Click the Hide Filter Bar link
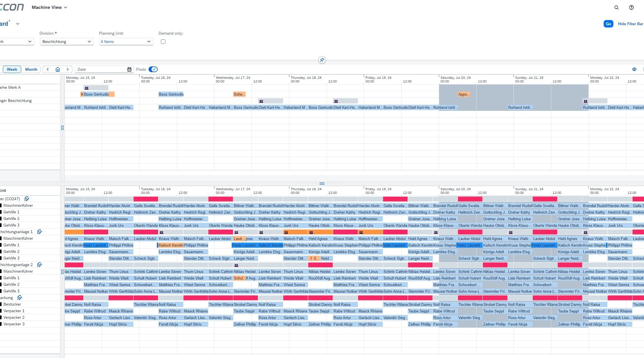The height and width of the screenshot is (358, 644). (x=630, y=24)
